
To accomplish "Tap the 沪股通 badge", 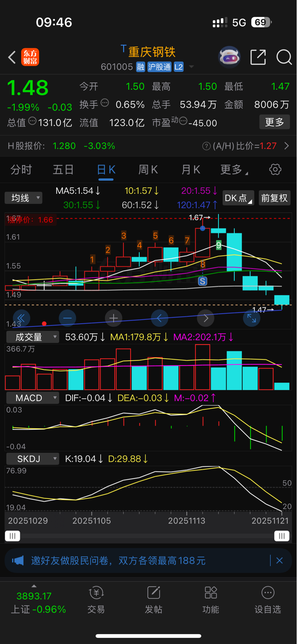I will pyautogui.click(x=160, y=67).
